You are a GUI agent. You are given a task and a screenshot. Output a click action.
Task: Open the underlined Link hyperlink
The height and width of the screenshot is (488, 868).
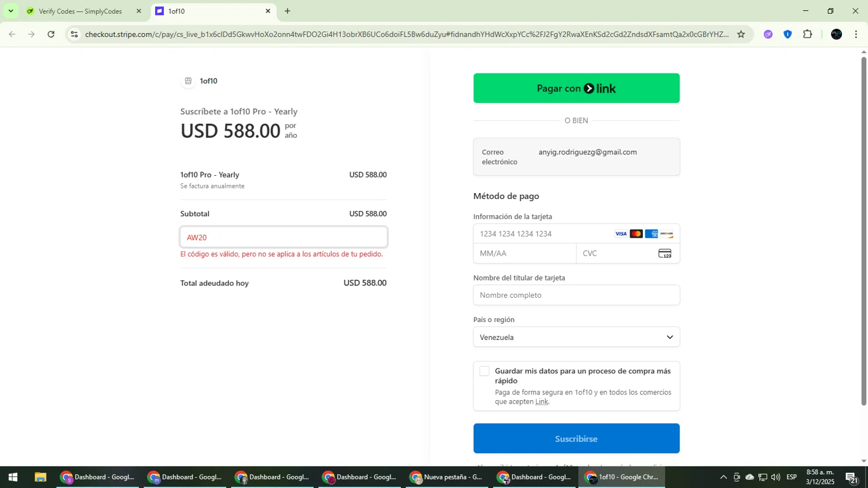click(542, 402)
